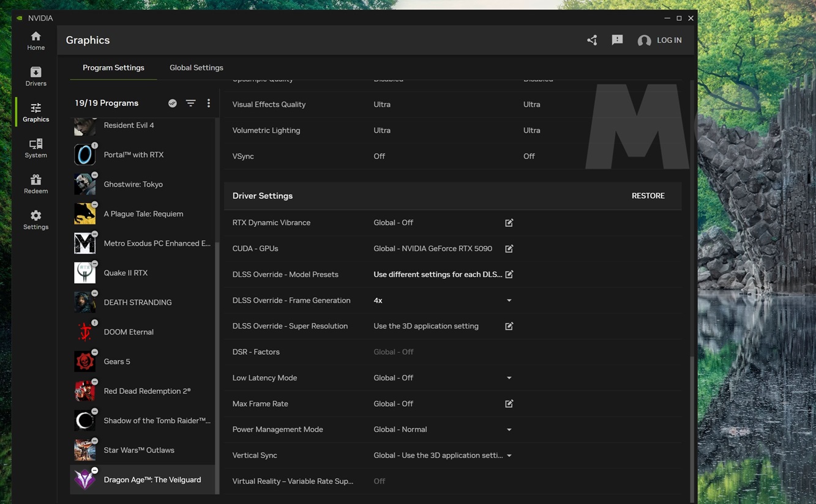Select the Program Settings tab
The width and height of the screenshot is (816, 504).
point(113,68)
